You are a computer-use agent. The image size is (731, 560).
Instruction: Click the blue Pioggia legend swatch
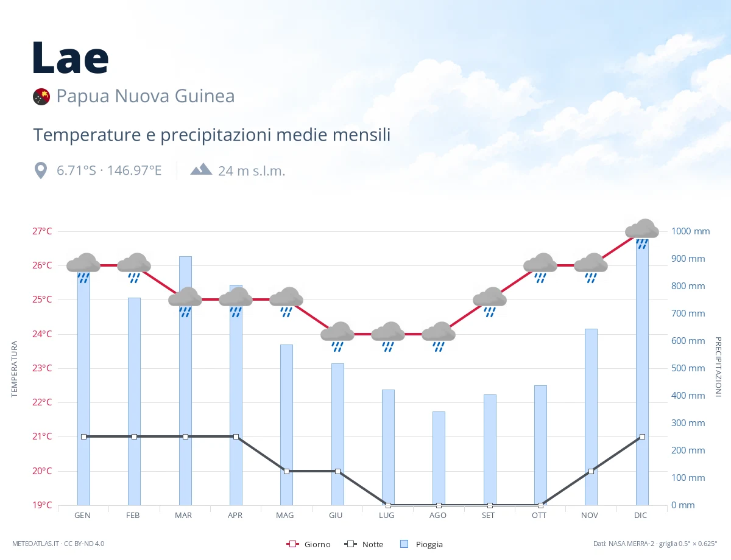click(x=404, y=544)
